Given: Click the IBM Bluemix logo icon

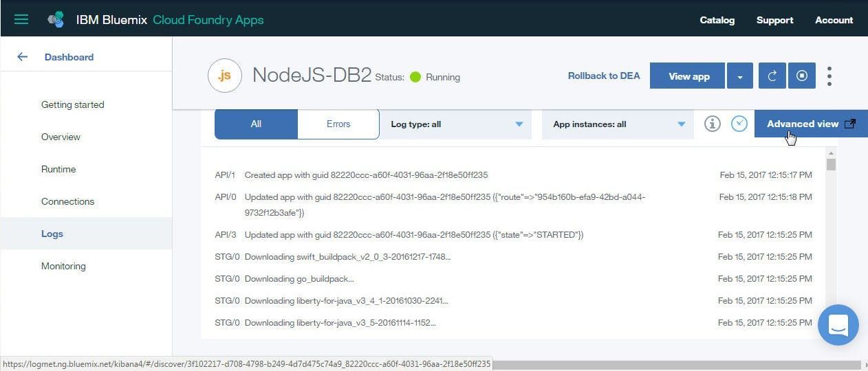Looking at the screenshot, I should coord(56,19).
